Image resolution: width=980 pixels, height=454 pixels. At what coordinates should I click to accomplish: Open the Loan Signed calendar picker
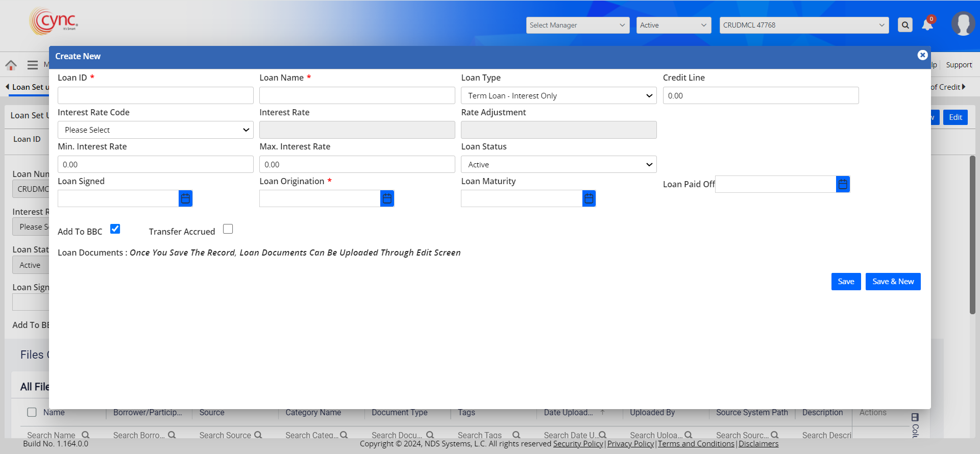click(x=185, y=198)
